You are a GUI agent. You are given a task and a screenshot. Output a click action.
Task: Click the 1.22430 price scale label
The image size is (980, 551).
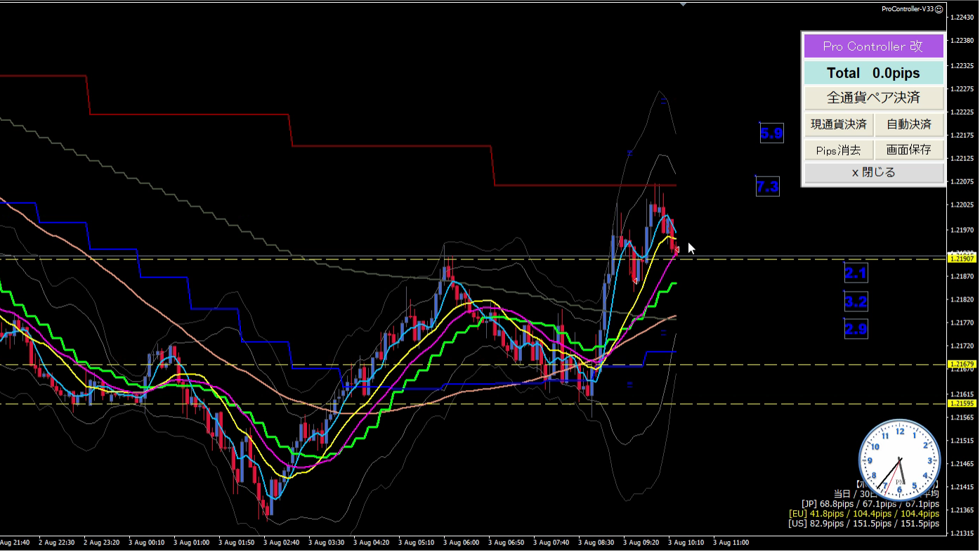point(961,17)
